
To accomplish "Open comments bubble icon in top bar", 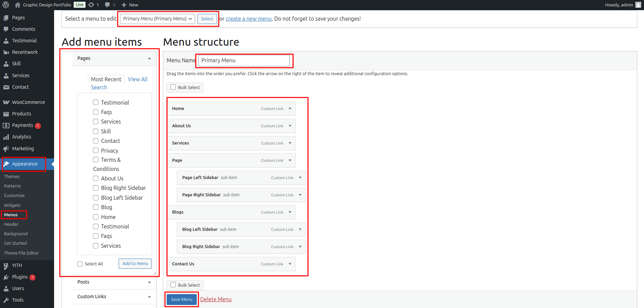I will pyautogui.click(x=107, y=5).
